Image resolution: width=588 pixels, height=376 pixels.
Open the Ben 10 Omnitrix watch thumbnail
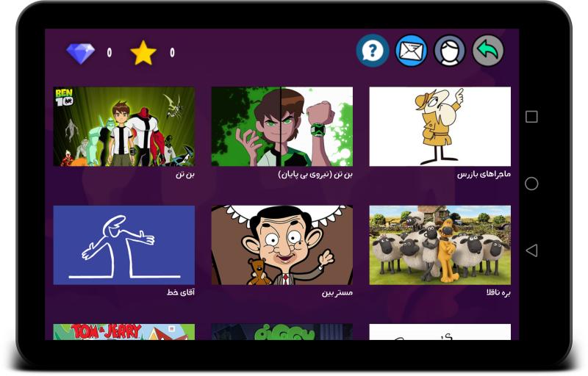[282, 126]
